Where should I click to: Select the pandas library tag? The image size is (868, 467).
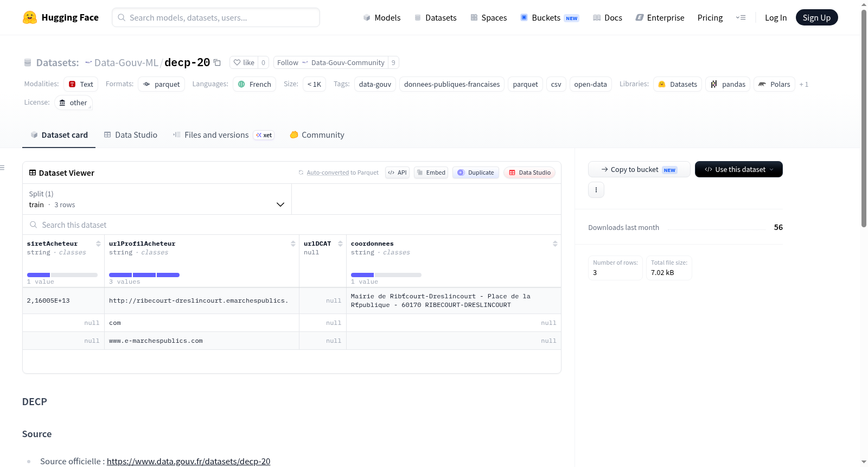[728, 84]
